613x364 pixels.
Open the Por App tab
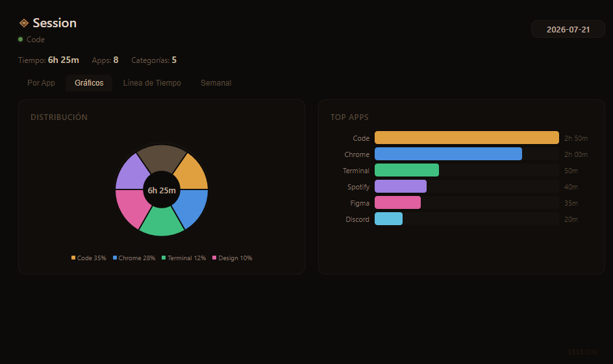[x=41, y=83]
